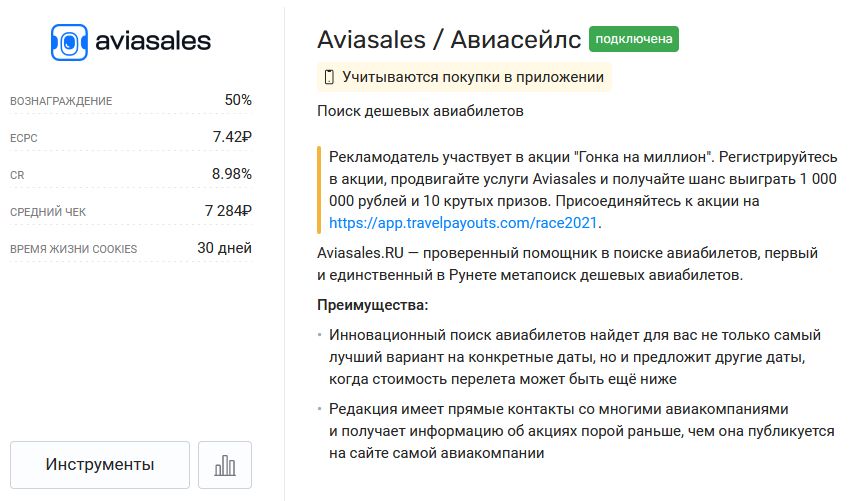857x501 pixels.
Task: Follow the app.travelpayouts.com/race2021 link
Action: (x=465, y=223)
